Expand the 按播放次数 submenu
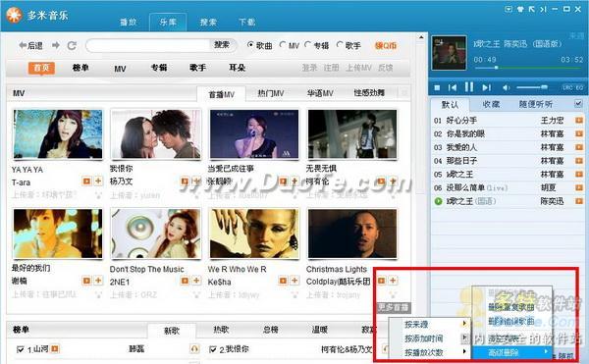 (x=435, y=352)
